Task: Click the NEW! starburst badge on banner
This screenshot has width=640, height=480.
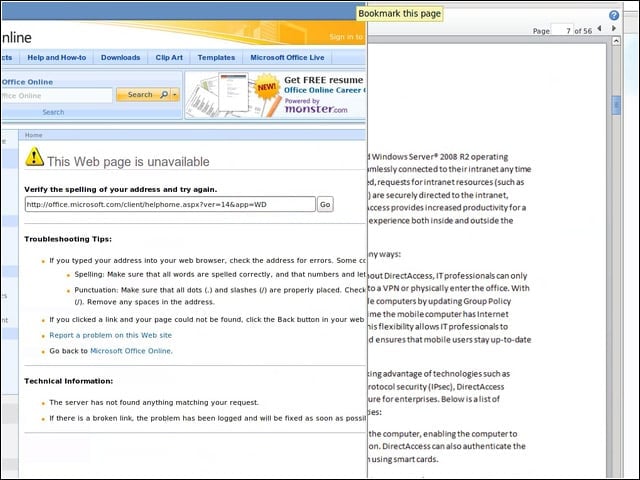Action: tap(267, 87)
